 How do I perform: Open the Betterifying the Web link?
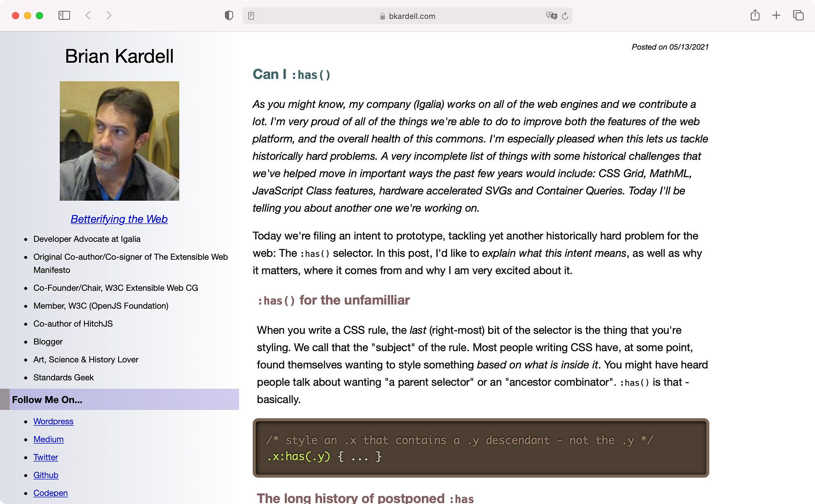coord(119,219)
